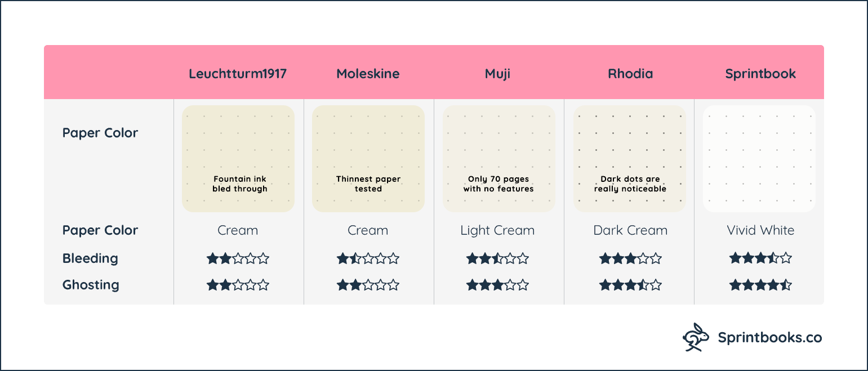Click Sprintbook ghosting star rating
868x371 pixels.
click(x=760, y=285)
